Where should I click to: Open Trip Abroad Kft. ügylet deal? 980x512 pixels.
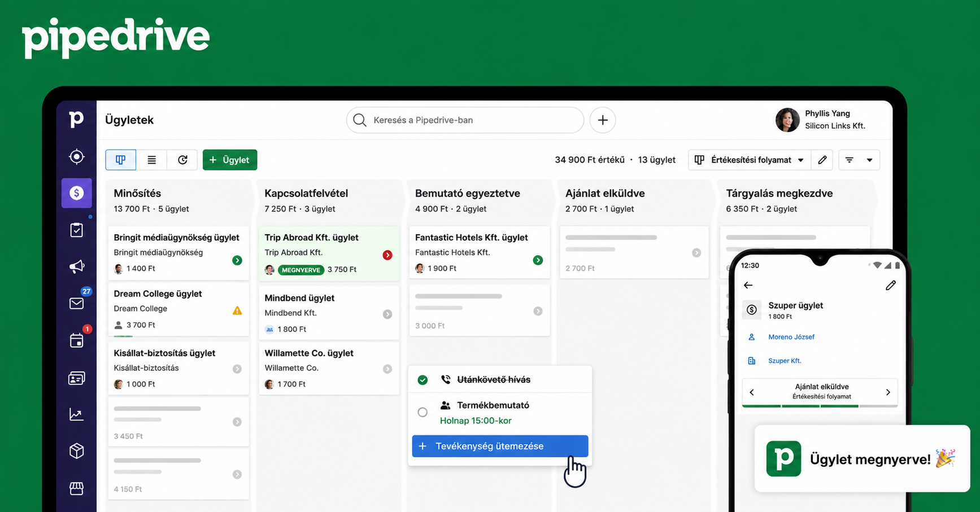(x=329, y=253)
